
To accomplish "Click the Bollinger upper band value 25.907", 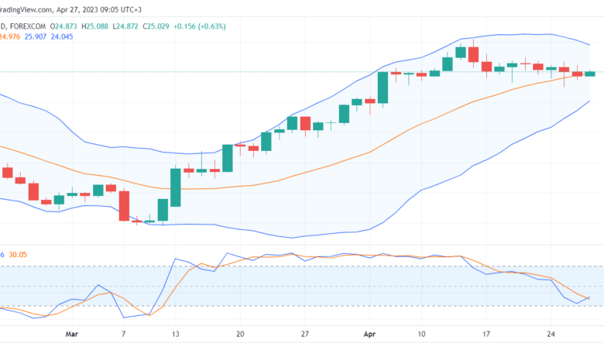I will click(x=36, y=36).
